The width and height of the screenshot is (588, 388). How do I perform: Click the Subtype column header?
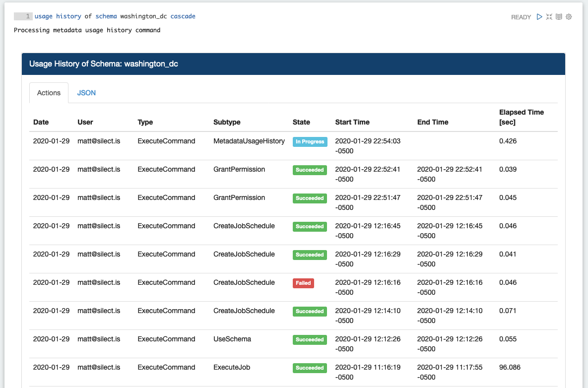pos(227,122)
